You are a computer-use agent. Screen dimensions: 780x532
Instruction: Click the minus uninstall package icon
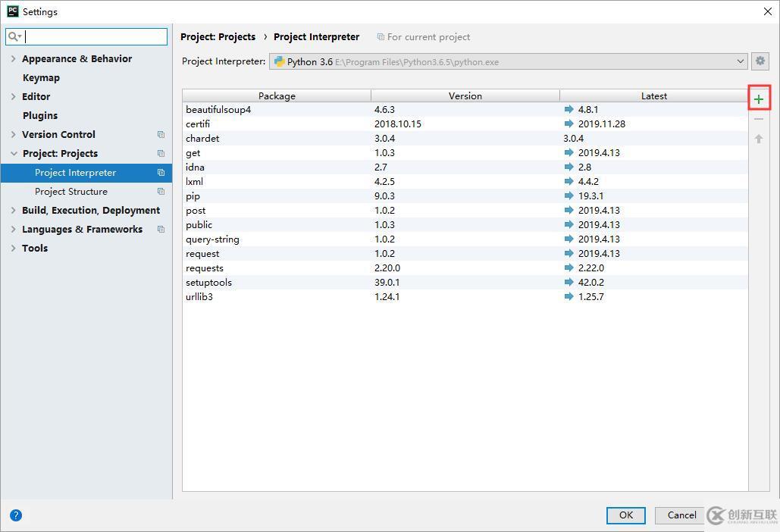(759, 119)
